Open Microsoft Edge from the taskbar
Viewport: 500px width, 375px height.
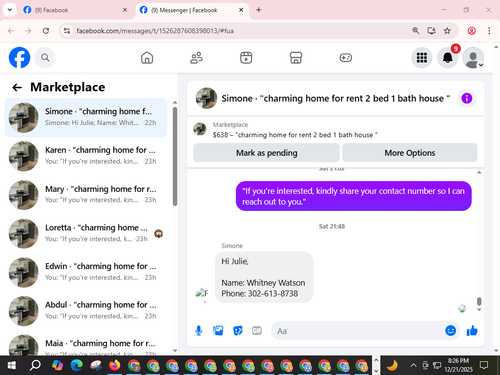(x=77, y=366)
